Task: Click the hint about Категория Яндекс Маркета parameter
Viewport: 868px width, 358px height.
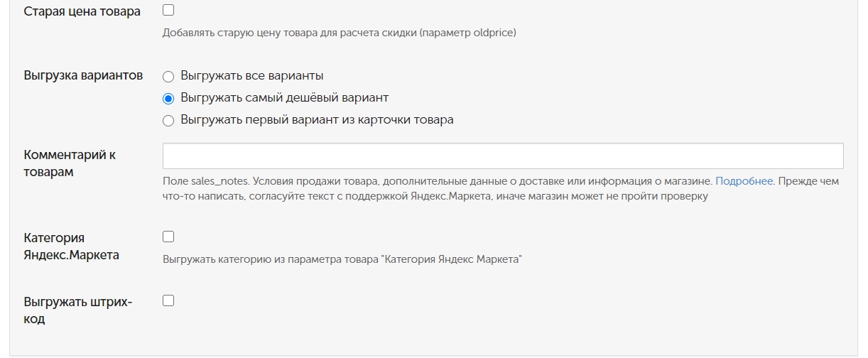Action: tap(342, 259)
